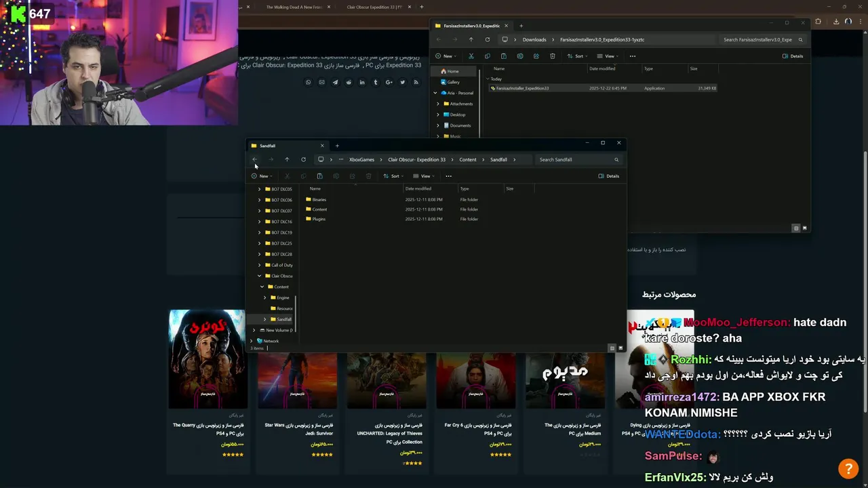Click the Delete trash icon in the FarsisazInstaller window
Image resolution: width=868 pixels, height=488 pixels.
click(552, 56)
